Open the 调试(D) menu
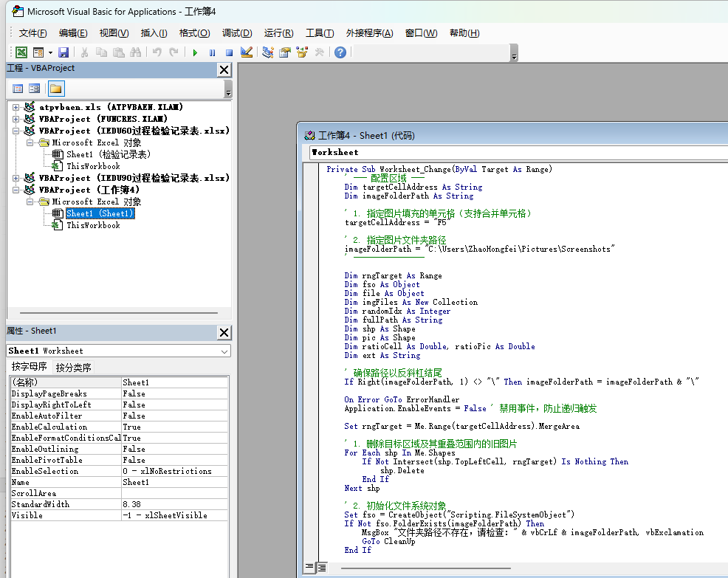 [x=237, y=33]
